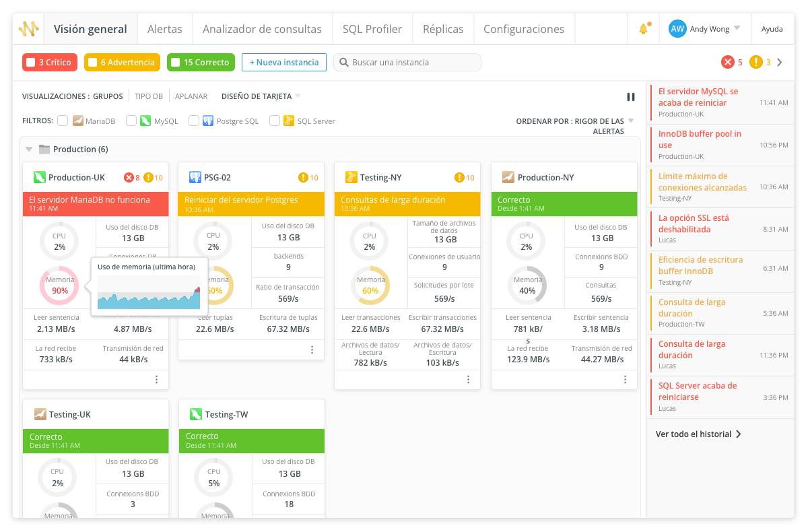Go to the Réplicas tab
Image resolution: width=808 pixels, height=532 pixels.
[x=443, y=29]
